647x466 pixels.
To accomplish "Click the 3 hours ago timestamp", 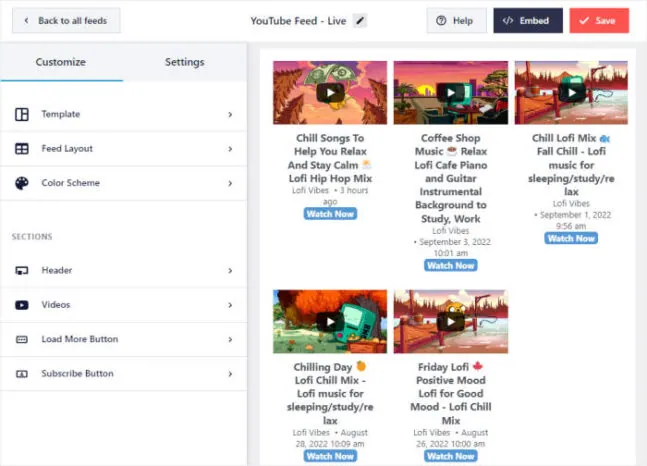I will 345,196.
